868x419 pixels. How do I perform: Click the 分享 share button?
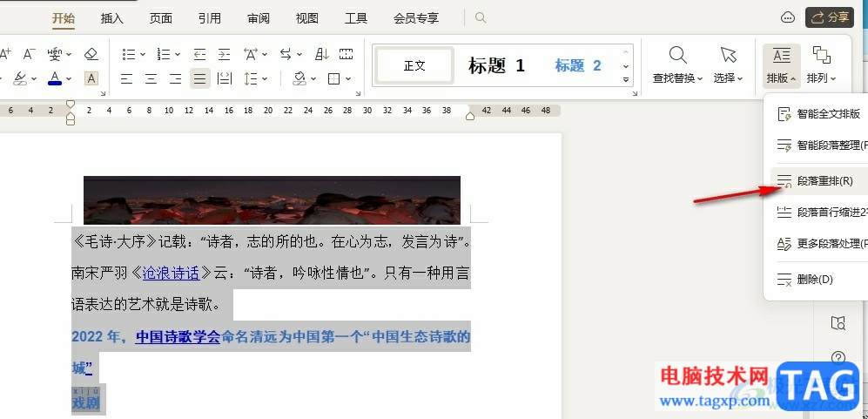coord(829,17)
